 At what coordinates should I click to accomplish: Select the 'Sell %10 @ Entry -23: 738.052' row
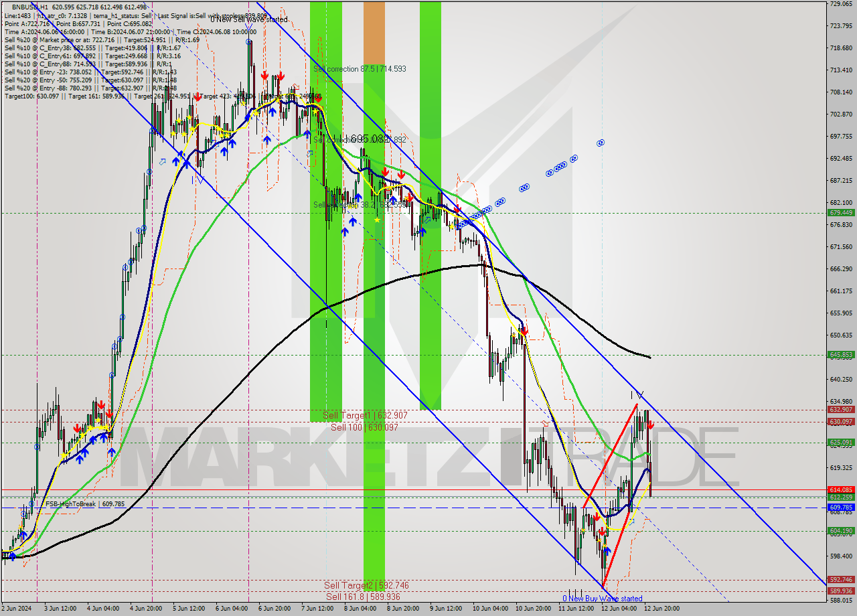pyautogui.click(x=90, y=72)
